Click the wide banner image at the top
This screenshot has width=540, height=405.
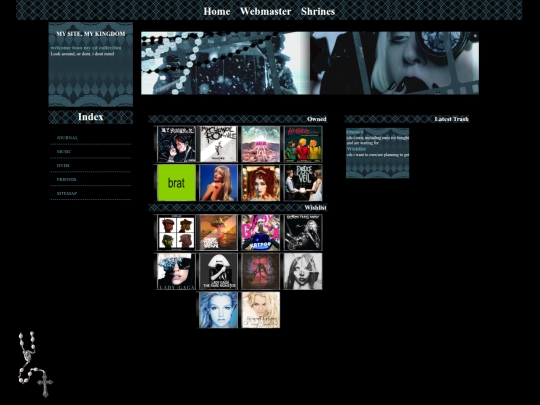click(310, 63)
